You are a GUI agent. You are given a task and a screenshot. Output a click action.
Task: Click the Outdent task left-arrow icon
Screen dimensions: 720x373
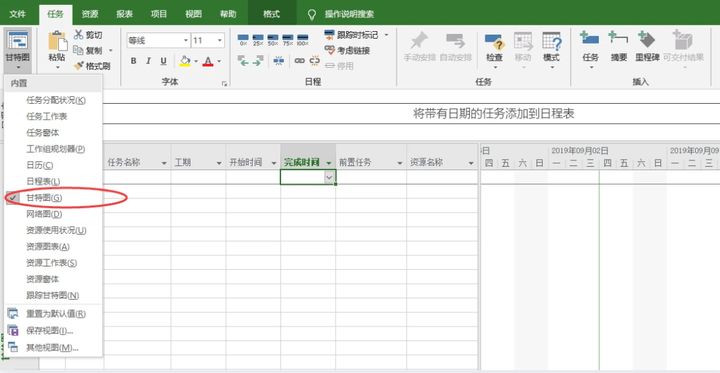coord(243,61)
